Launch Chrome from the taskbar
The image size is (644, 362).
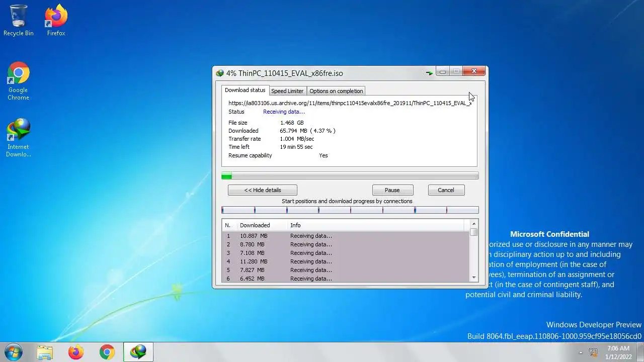[x=107, y=352]
